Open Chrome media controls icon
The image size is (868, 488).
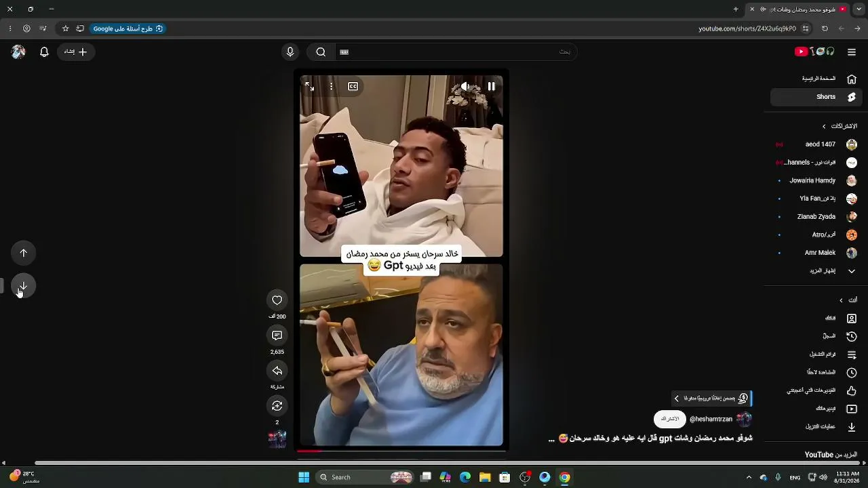[43, 28]
